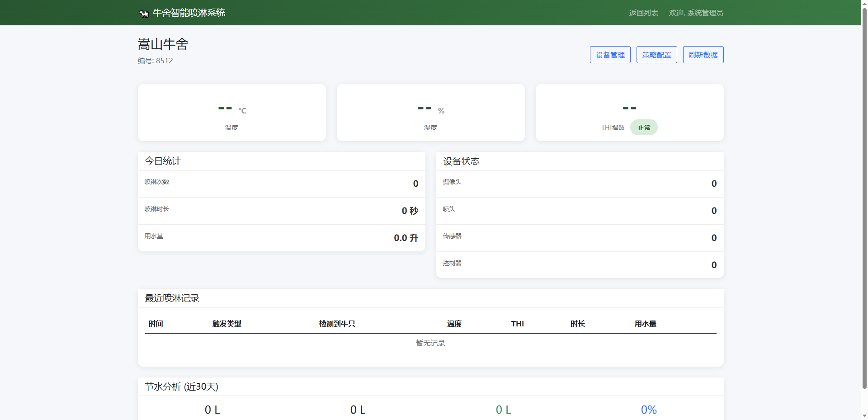Image resolution: width=868 pixels, height=420 pixels.
Task: Click the 用水量 table column header
Action: [x=645, y=324]
